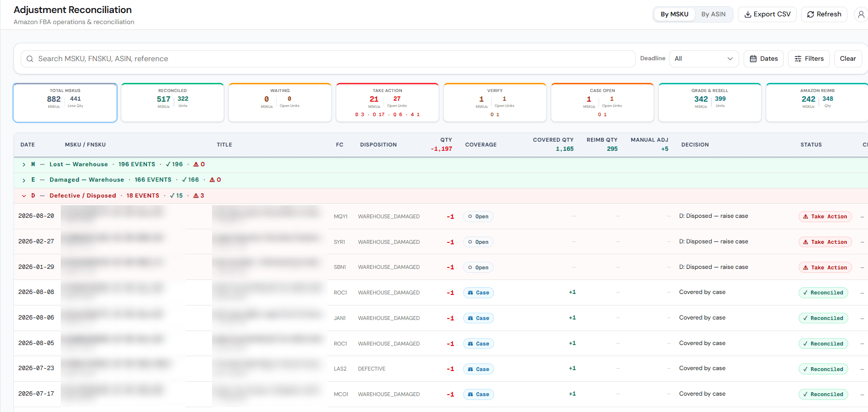Select the Case Open summary card
Image resolution: width=868 pixels, height=412 pixels.
click(602, 103)
